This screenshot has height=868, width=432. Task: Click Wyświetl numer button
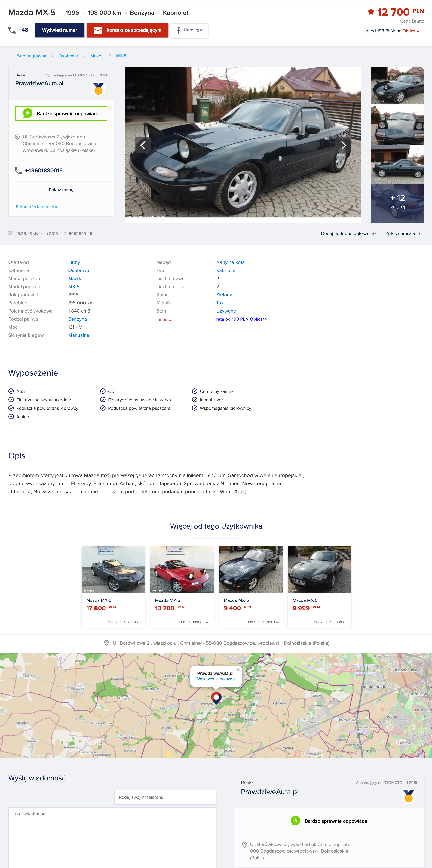[60, 30]
